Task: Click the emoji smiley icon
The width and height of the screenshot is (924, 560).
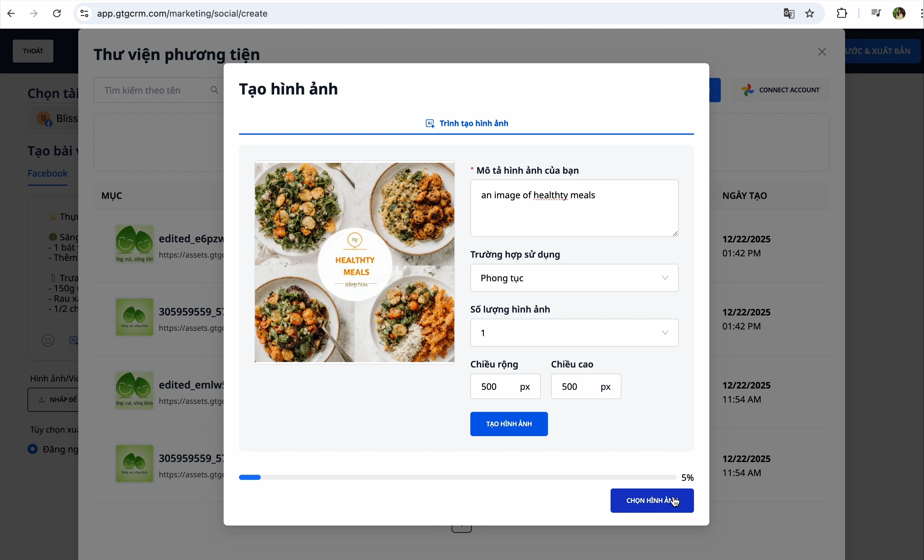Action: coord(48,340)
